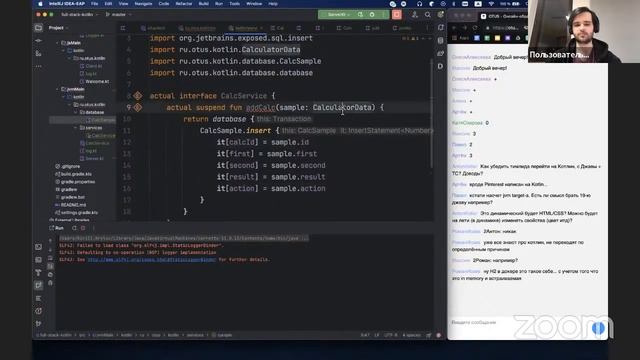Viewport: 640px width, 360px height.
Task: Collapse the jvmMain folder
Action: coord(57,89)
